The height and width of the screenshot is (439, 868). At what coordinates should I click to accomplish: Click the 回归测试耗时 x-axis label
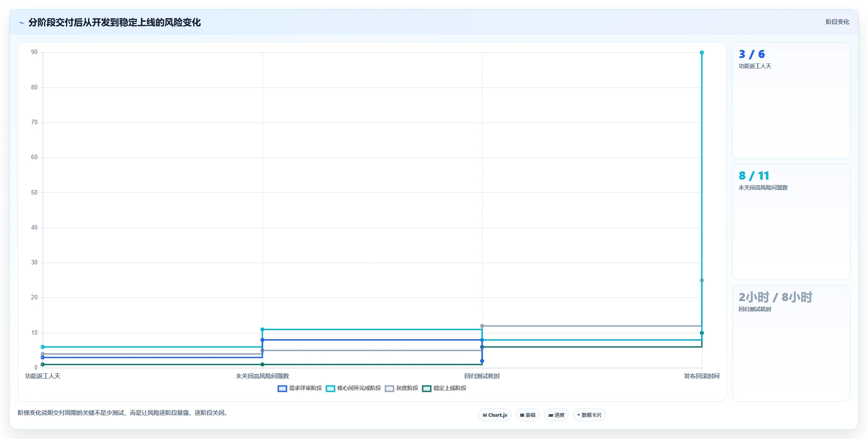(x=482, y=376)
